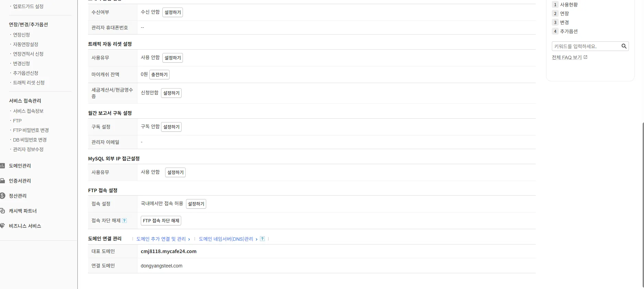Click the 비즈니스 서비스 handshake icon
This screenshot has height=289, width=644.
pos(2,226)
